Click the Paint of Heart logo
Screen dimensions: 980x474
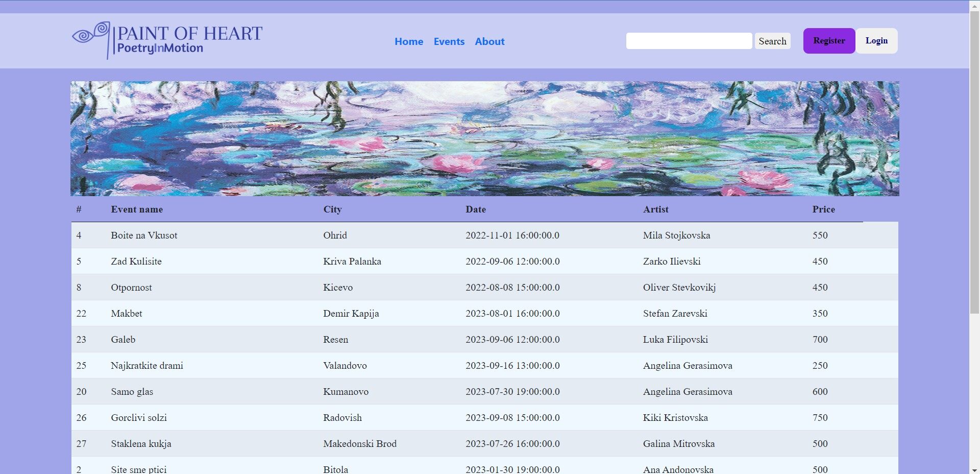click(x=167, y=40)
